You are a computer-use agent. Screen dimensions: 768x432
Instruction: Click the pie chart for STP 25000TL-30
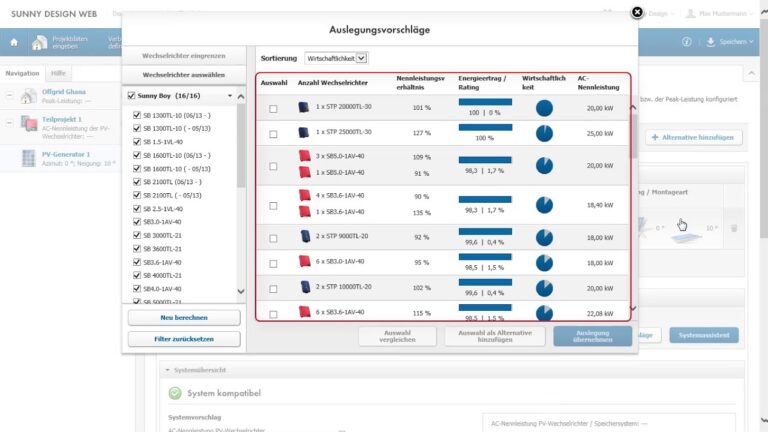click(544, 132)
